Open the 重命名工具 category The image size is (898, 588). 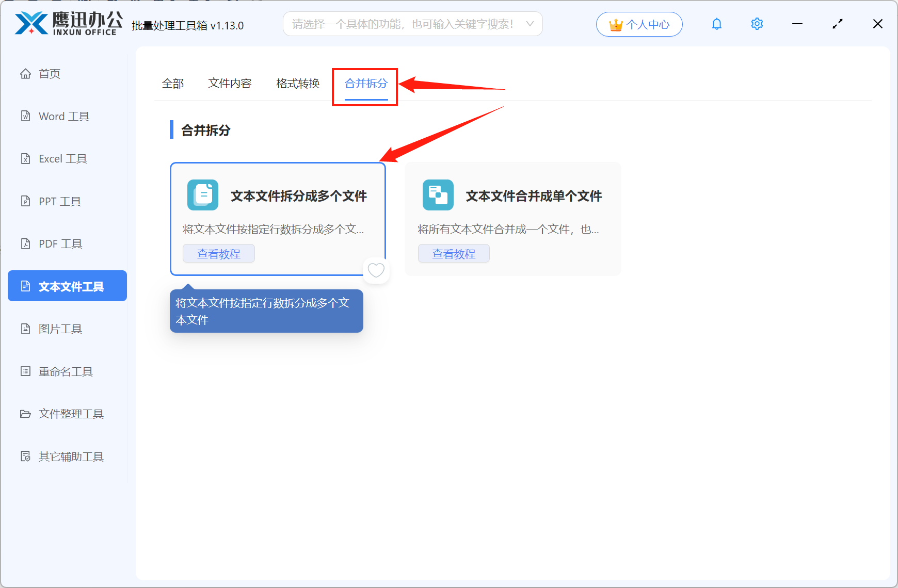click(x=66, y=371)
